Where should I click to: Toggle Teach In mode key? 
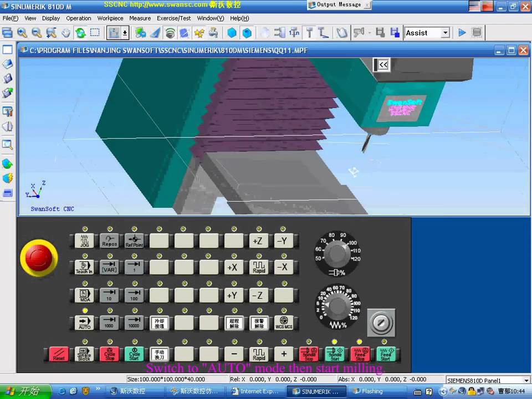coord(84,267)
